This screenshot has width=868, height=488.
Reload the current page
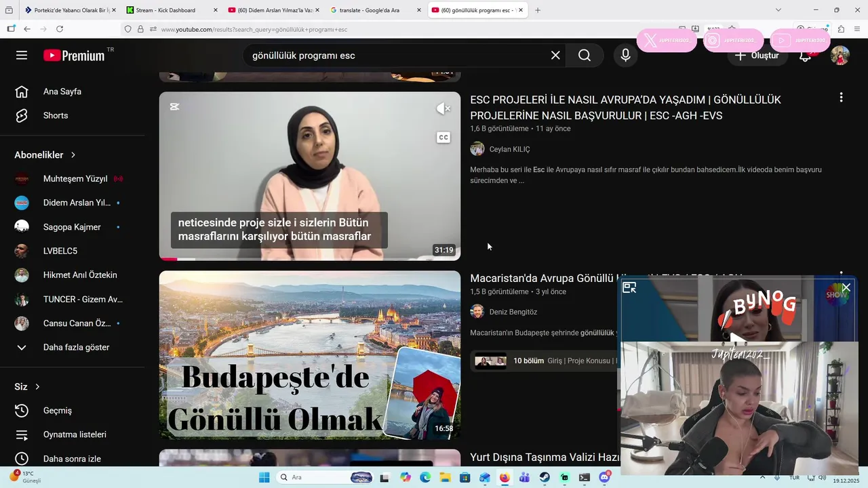click(x=60, y=29)
